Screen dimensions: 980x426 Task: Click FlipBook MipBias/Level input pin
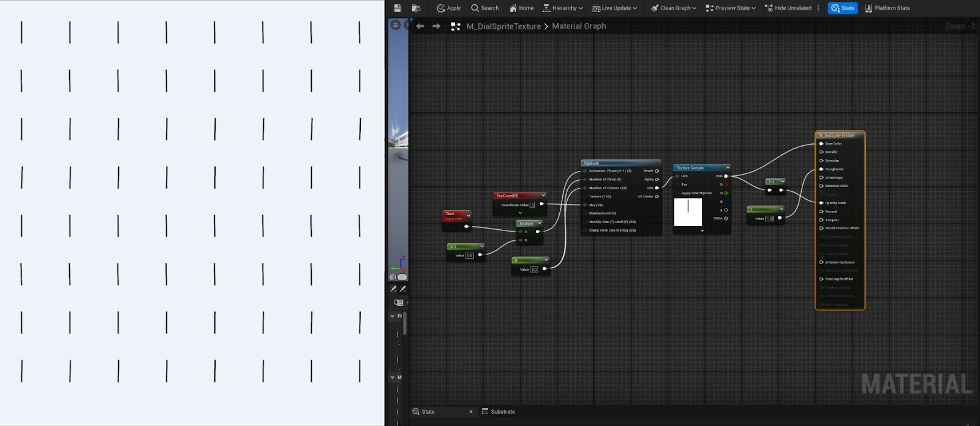585,213
